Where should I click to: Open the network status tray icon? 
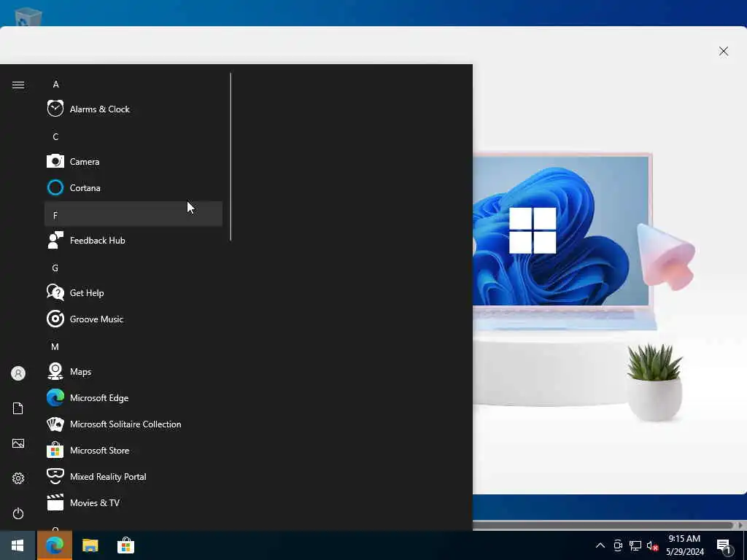tap(635, 545)
